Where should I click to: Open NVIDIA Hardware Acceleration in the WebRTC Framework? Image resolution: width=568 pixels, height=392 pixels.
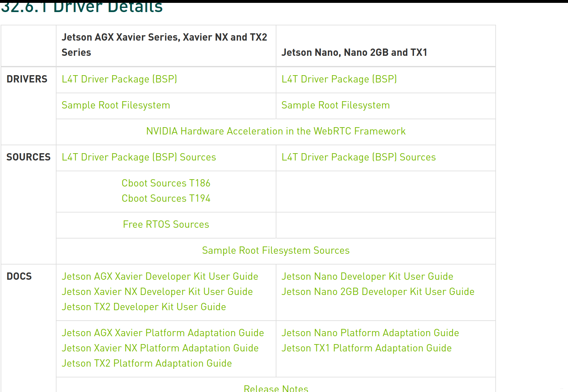click(276, 131)
